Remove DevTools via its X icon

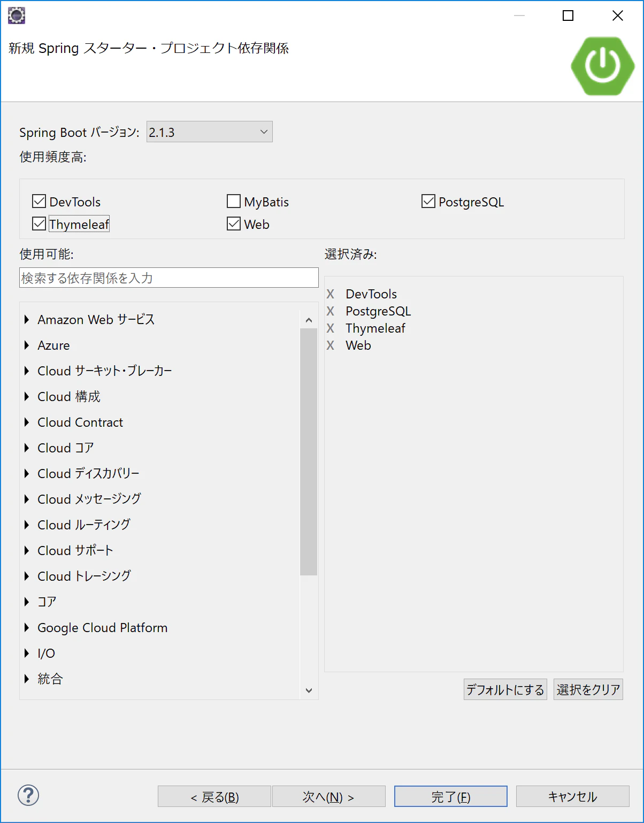[x=331, y=294]
